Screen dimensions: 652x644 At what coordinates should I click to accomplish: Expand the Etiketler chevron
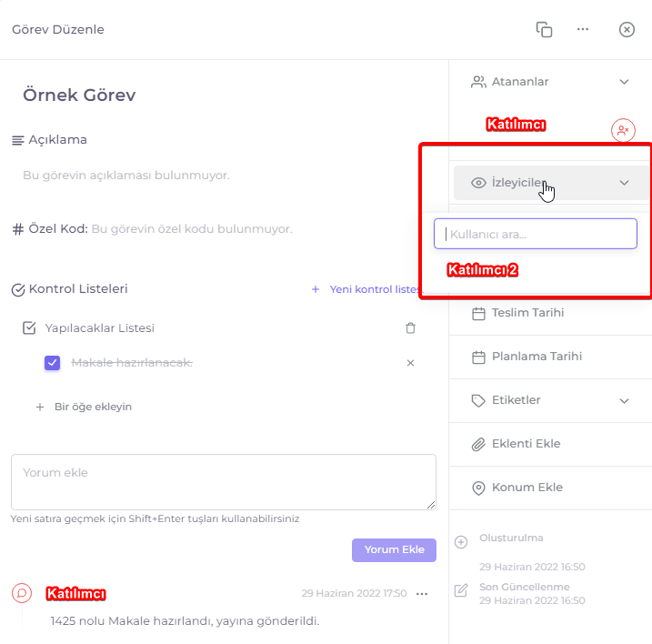click(624, 400)
